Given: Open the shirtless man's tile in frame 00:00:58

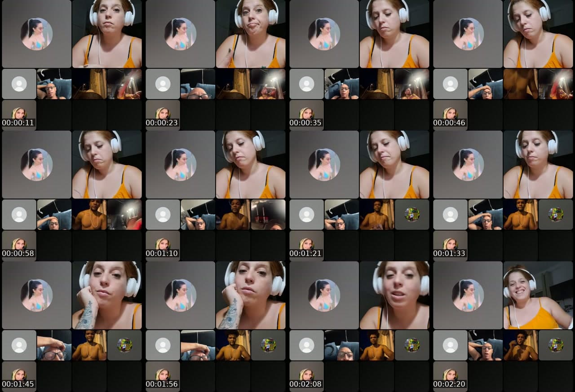Looking at the screenshot, I should [x=89, y=215].
